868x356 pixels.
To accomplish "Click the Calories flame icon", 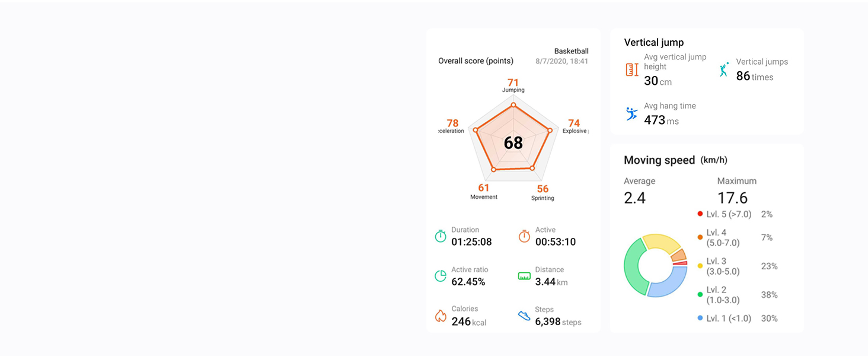I will click(x=441, y=315).
